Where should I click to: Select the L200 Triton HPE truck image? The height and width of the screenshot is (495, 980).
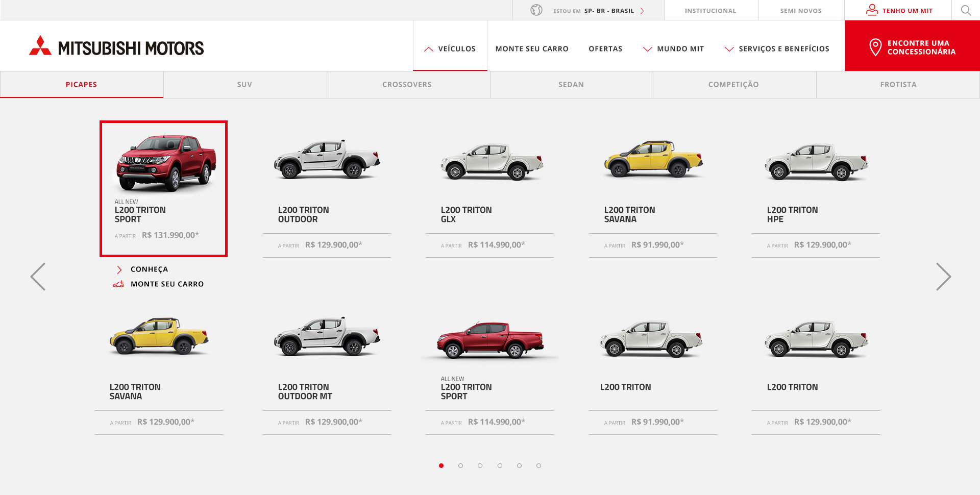tap(816, 162)
